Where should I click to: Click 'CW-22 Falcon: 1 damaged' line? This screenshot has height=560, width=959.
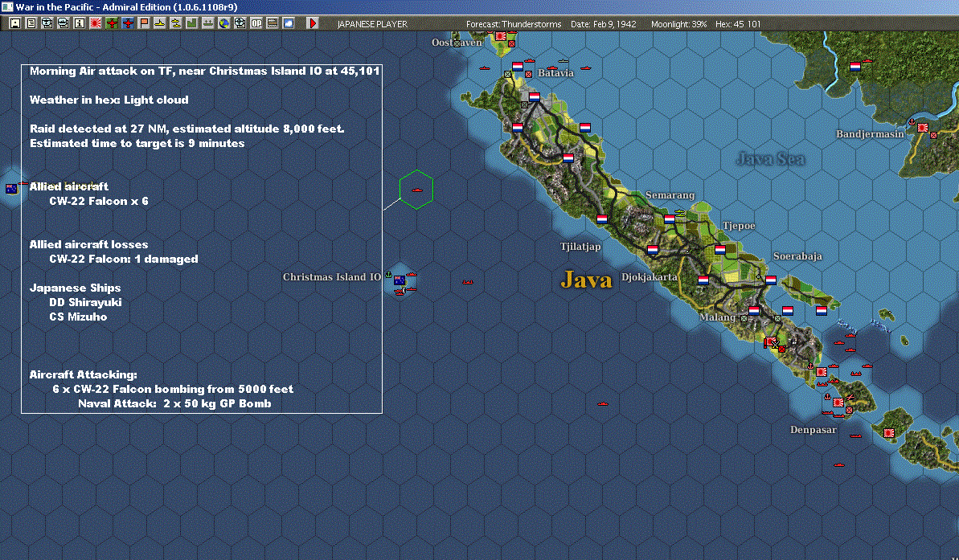[x=124, y=259]
